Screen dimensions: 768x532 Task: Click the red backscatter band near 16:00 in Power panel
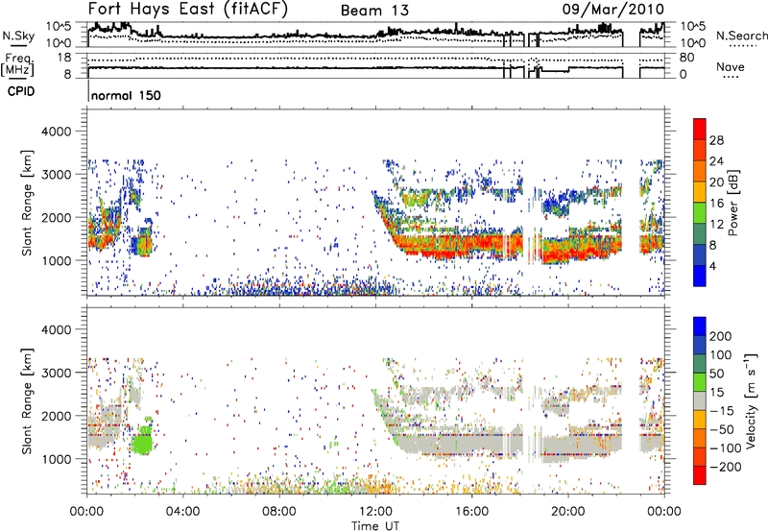click(471, 245)
